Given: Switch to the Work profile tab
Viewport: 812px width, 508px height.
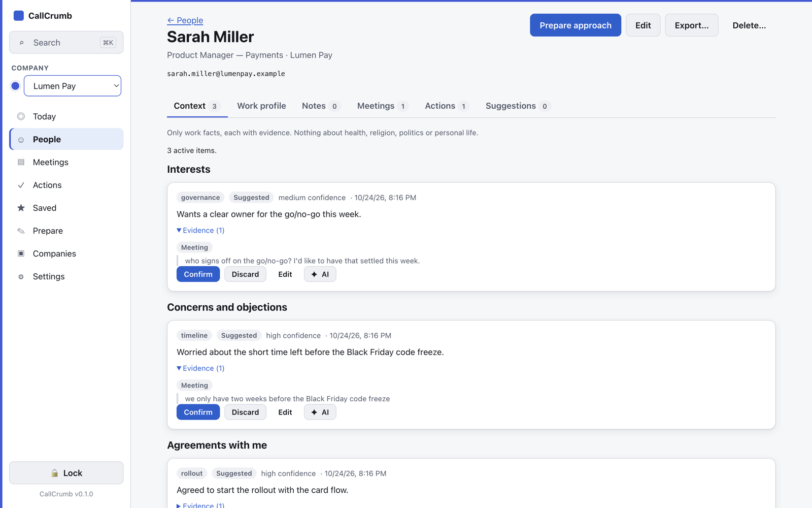Looking at the screenshot, I should pyautogui.click(x=261, y=106).
